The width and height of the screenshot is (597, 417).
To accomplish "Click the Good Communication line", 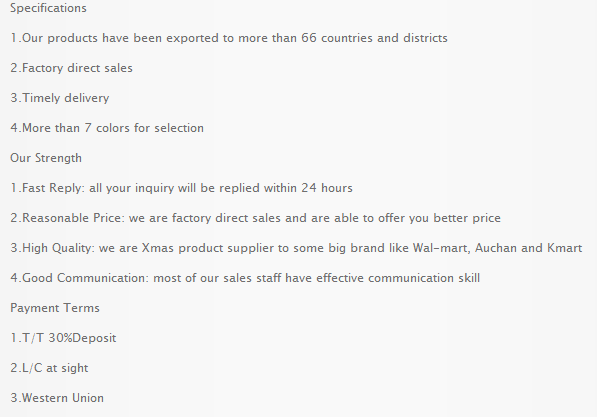I will pyautogui.click(x=245, y=278).
